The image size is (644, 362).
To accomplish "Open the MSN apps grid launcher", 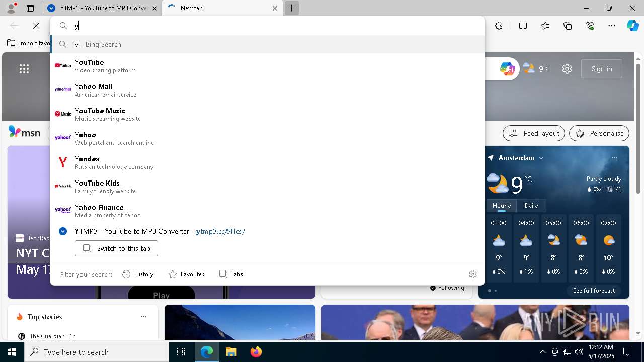I will [24, 69].
